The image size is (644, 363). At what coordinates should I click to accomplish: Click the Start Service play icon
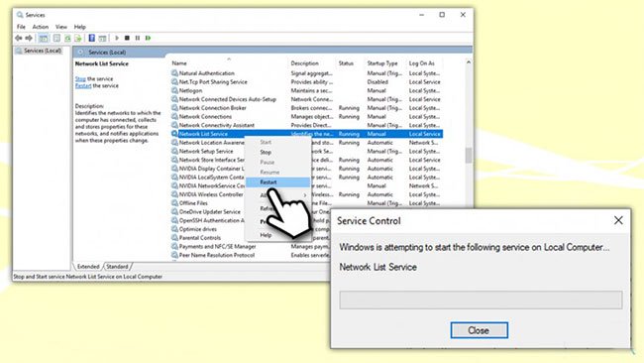point(117,38)
